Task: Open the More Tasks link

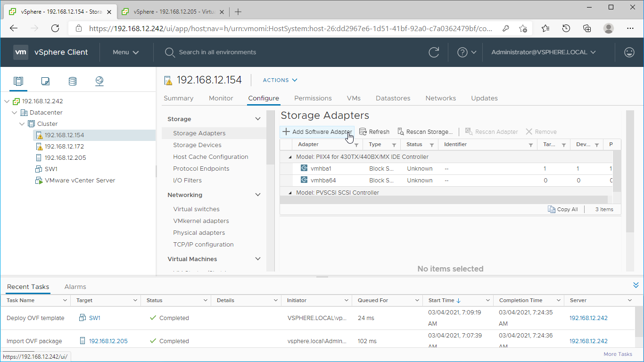Action: pos(618,354)
